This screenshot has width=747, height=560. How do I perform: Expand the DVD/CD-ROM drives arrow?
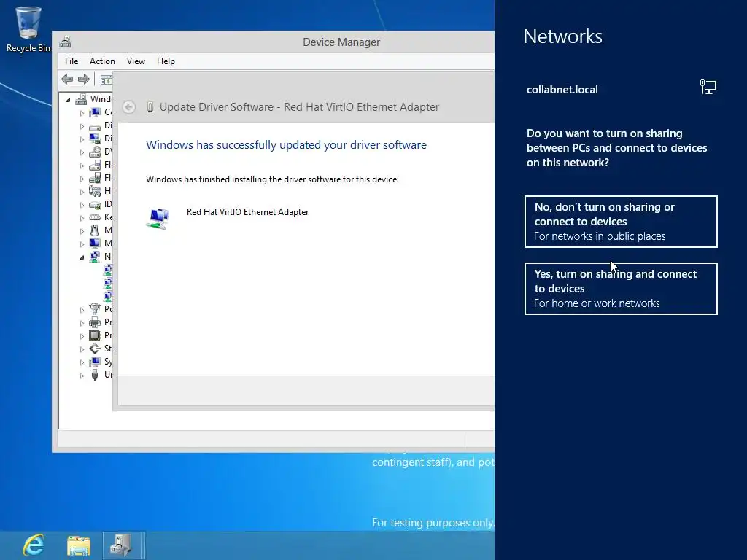82,153
